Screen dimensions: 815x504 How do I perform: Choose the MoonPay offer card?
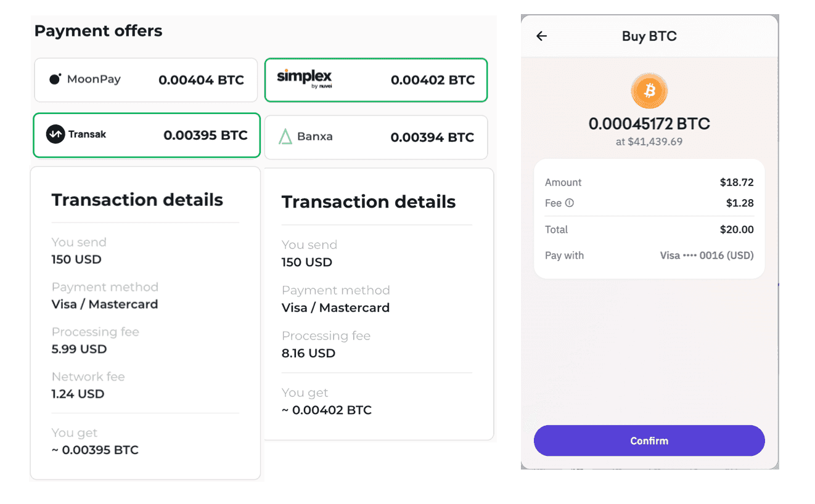tap(146, 79)
